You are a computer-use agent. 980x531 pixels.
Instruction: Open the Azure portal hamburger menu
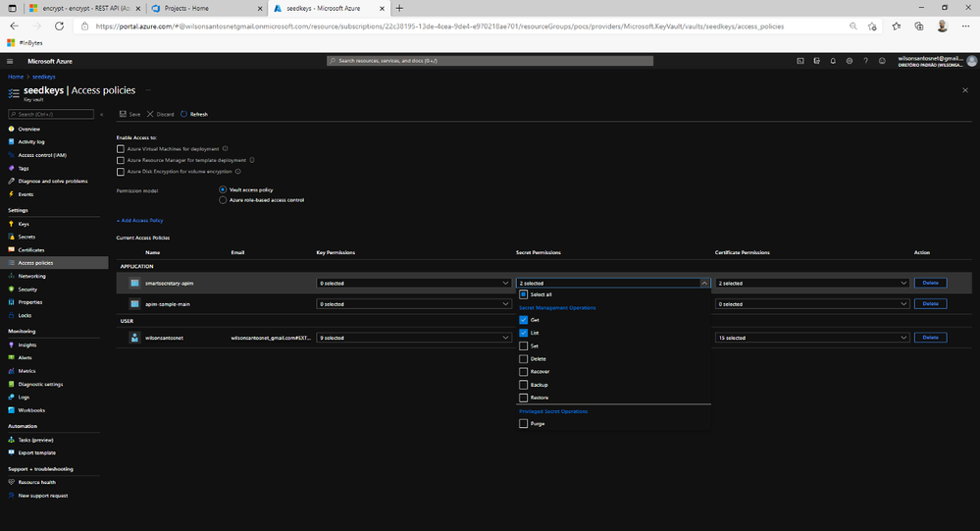[x=10, y=61]
